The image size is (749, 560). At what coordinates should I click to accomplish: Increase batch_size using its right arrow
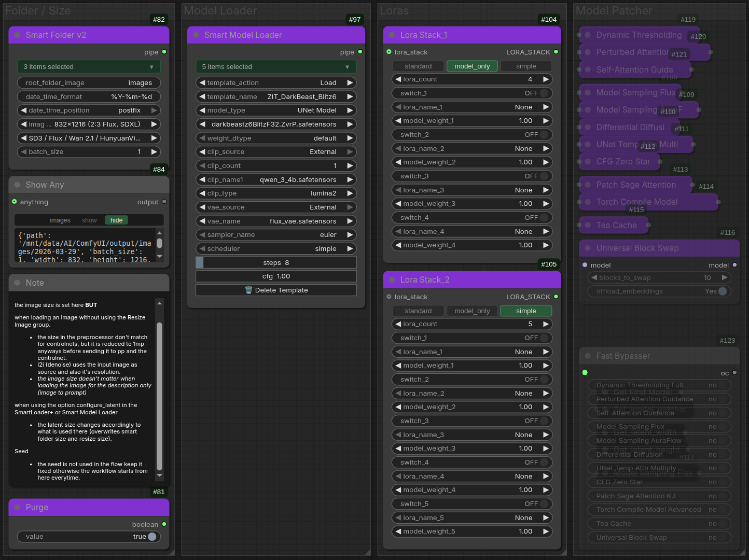click(x=154, y=152)
